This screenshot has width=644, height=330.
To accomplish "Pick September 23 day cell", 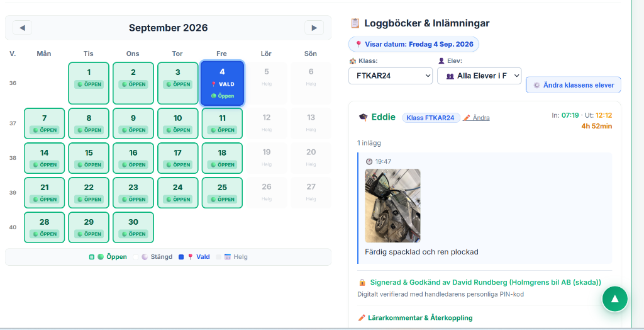I will point(133,193).
